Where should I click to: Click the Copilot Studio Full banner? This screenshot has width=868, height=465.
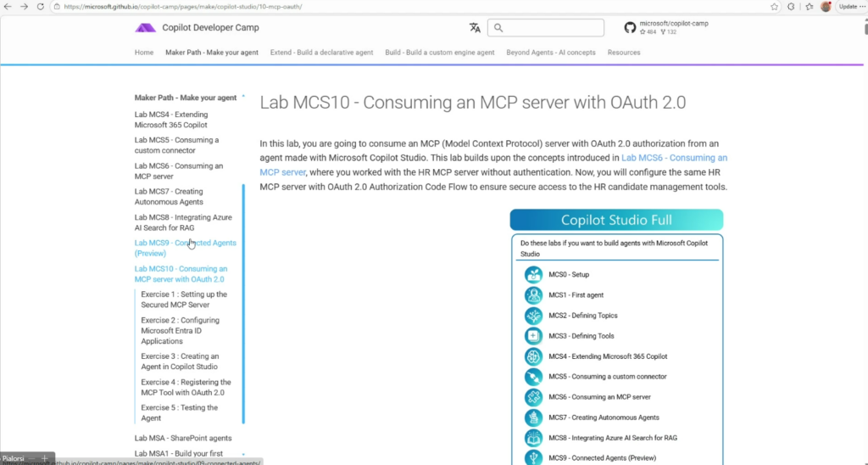617,220
